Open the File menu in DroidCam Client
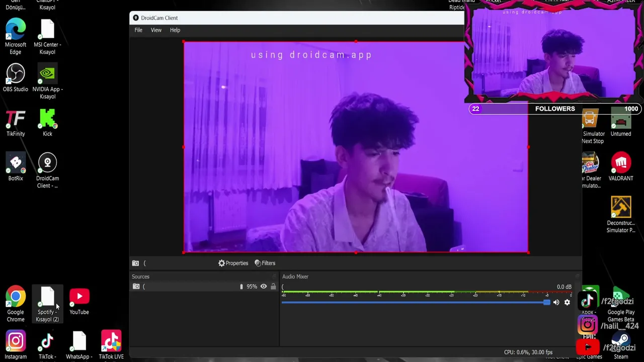The height and width of the screenshot is (362, 644). [x=138, y=30]
